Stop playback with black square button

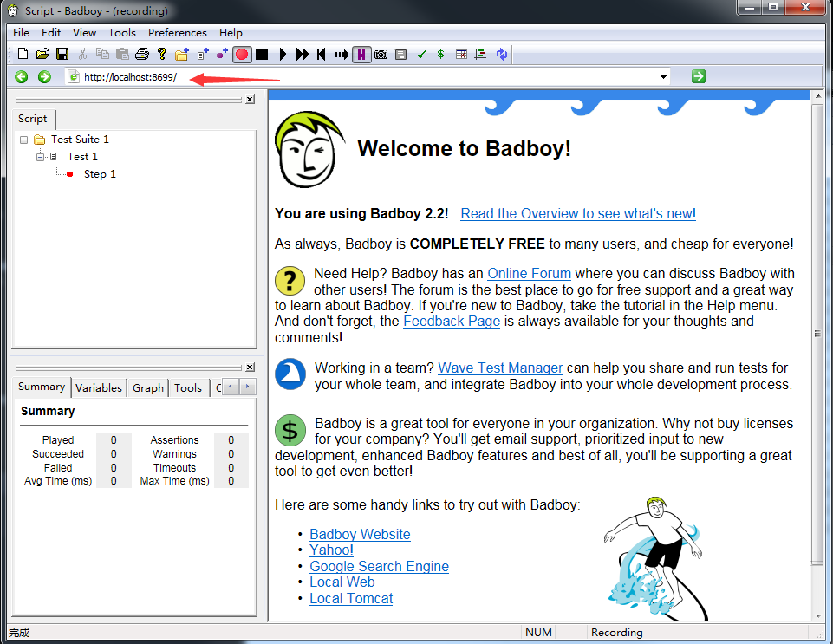262,55
